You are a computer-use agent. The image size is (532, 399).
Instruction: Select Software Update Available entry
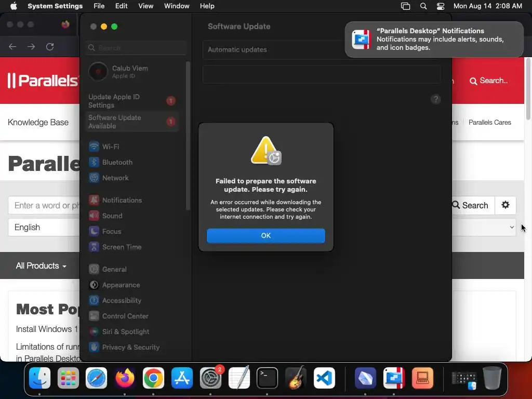coord(132,122)
